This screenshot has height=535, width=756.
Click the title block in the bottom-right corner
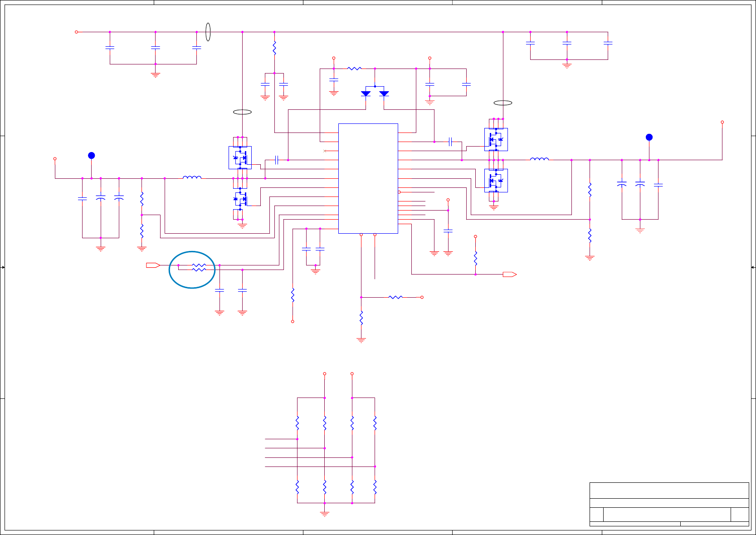pos(669,504)
